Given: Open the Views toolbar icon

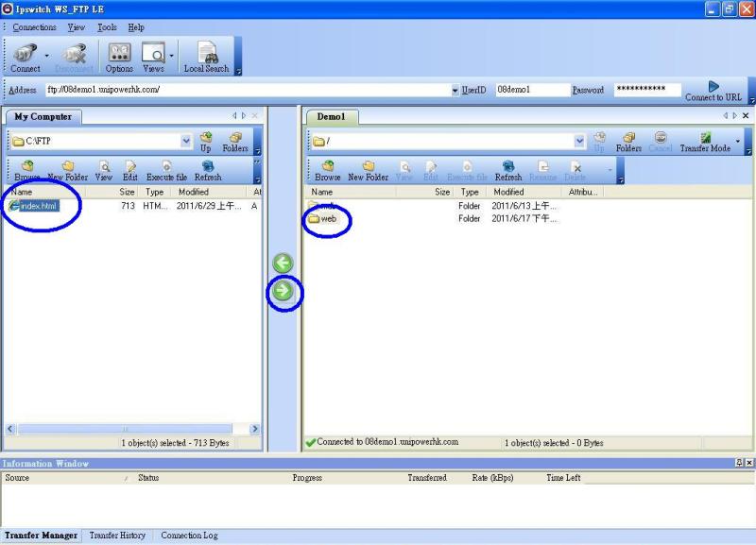Looking at the screenshot, I should coord(153,59).
